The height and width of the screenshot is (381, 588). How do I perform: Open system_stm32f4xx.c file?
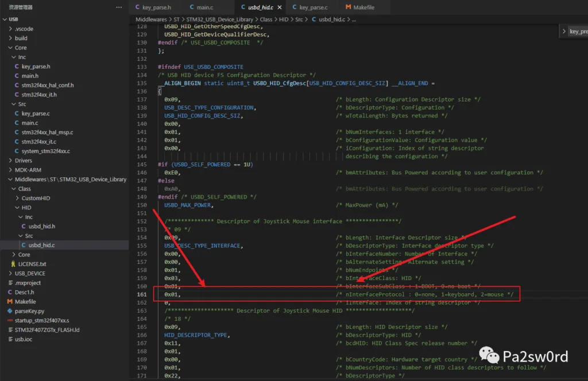(46, 151)
